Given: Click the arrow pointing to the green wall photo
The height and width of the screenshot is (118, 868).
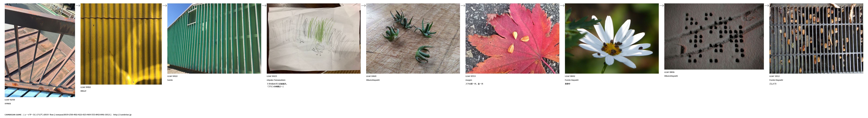Looking at the screenshot, I should 165,5.
